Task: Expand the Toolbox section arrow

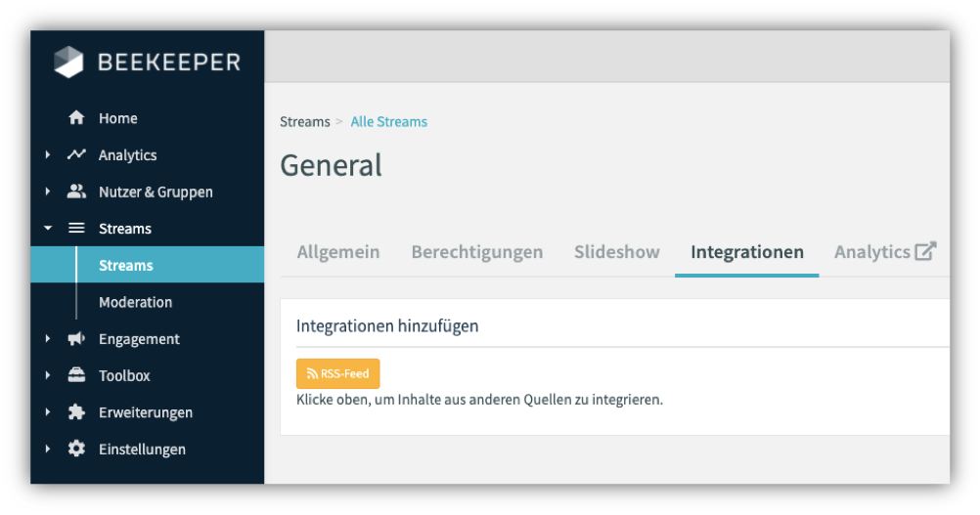Action: [x=48, y=375]
